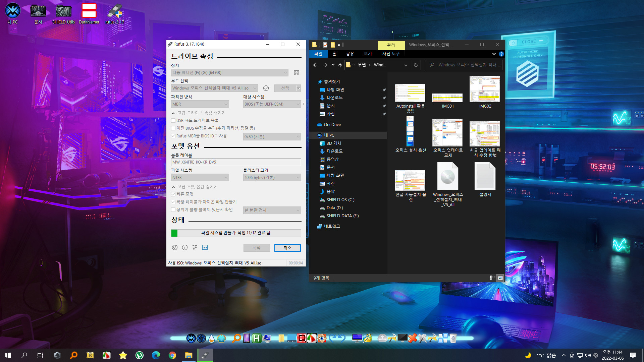Open the 클러스터 크기 4096 bytes dropdown
The image size is (644, 362).
(x=272, y=178)
